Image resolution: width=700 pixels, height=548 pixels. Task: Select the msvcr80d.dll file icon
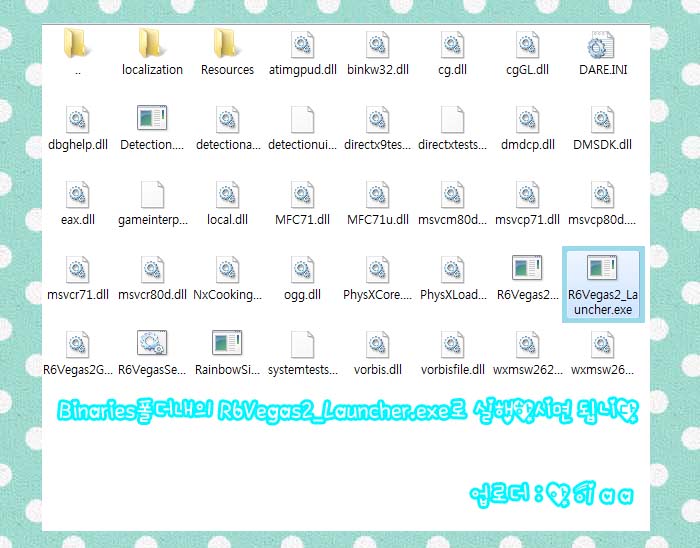pyautogui.click(x=153, y=270)
